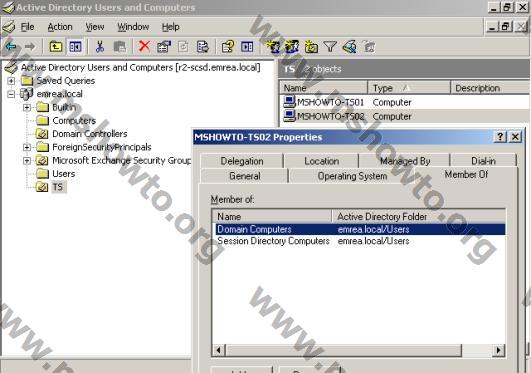Click the Filter funnel toolbar icon
The image size is (531, 373).
[x=330, y=46]
